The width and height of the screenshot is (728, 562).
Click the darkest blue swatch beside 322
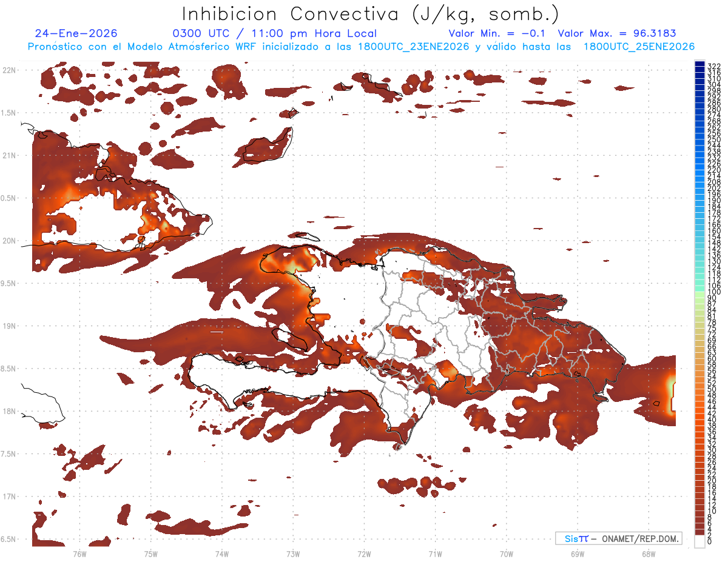[x=699, y=64]
